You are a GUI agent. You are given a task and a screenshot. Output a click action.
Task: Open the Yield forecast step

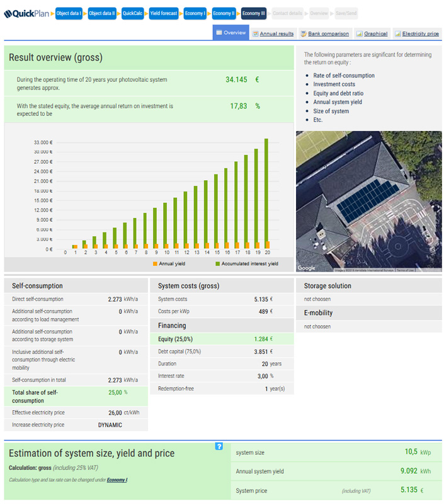click(x=164, y=13)
